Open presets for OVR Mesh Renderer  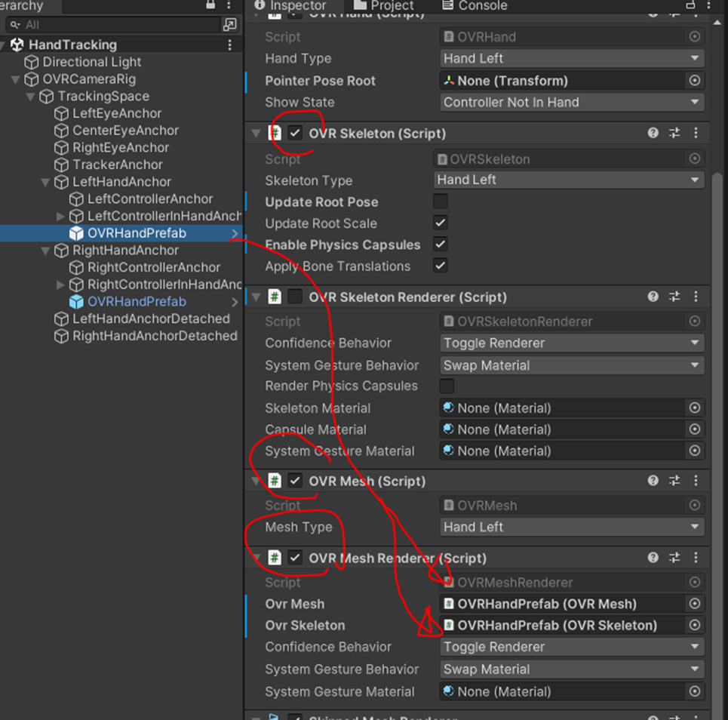[674, 558]
